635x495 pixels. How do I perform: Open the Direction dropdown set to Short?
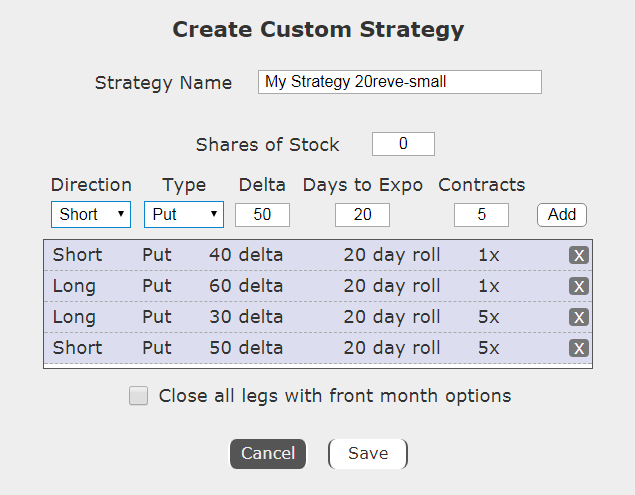[91, 214]
